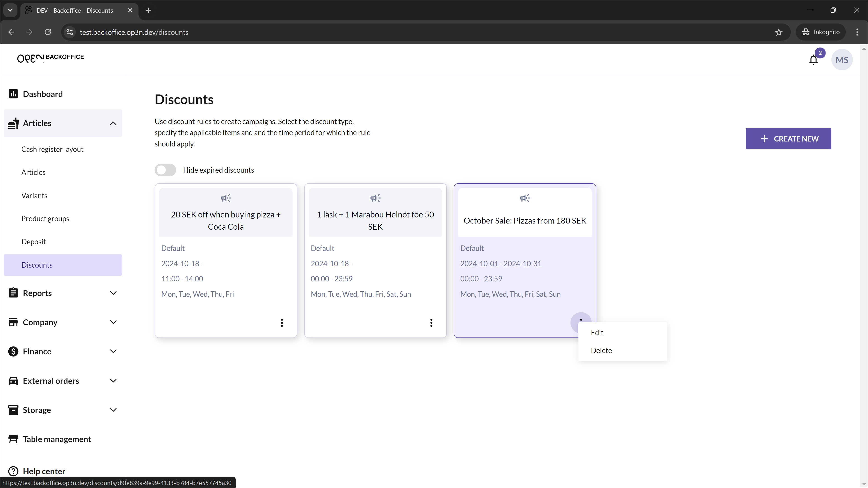The height and width of the screenshot is (488, 868).
Task: Click the Dashboard sidebar icon
Action: [x=13, y=94]
